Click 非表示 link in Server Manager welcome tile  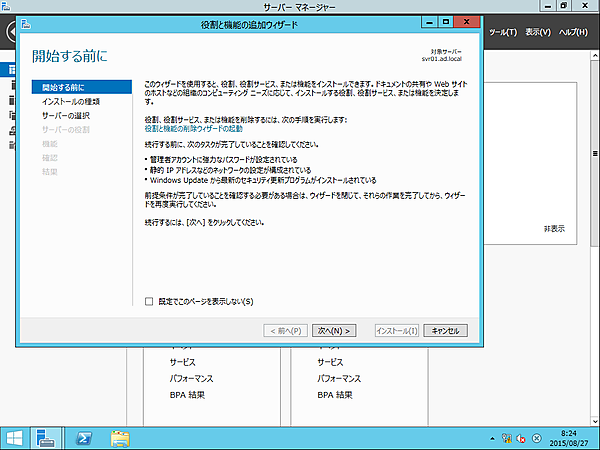point(554,229)
